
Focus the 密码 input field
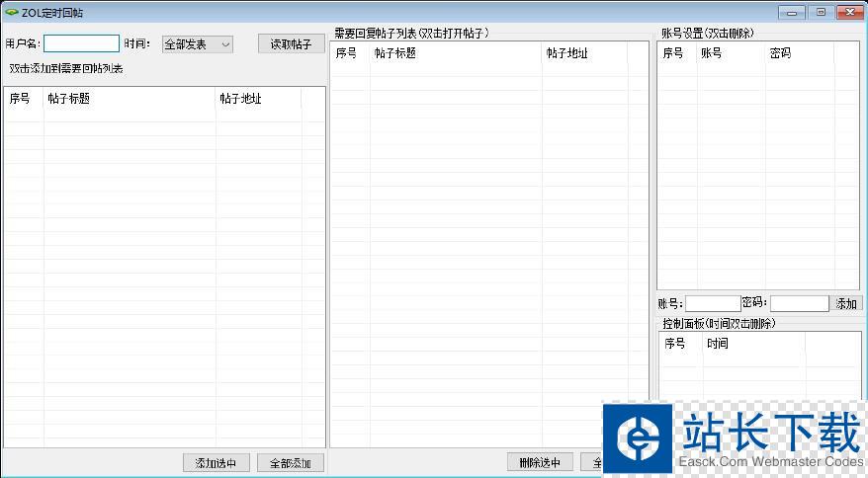[800, 303]
